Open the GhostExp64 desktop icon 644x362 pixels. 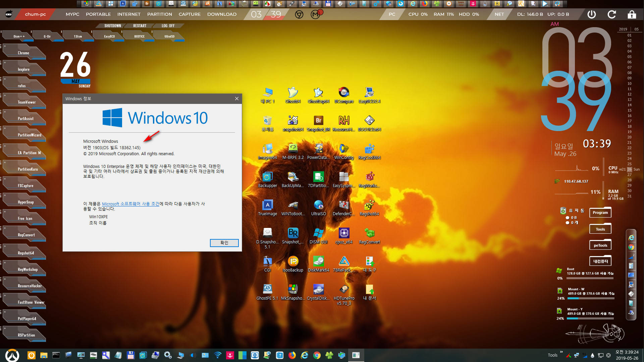[318, 95]
